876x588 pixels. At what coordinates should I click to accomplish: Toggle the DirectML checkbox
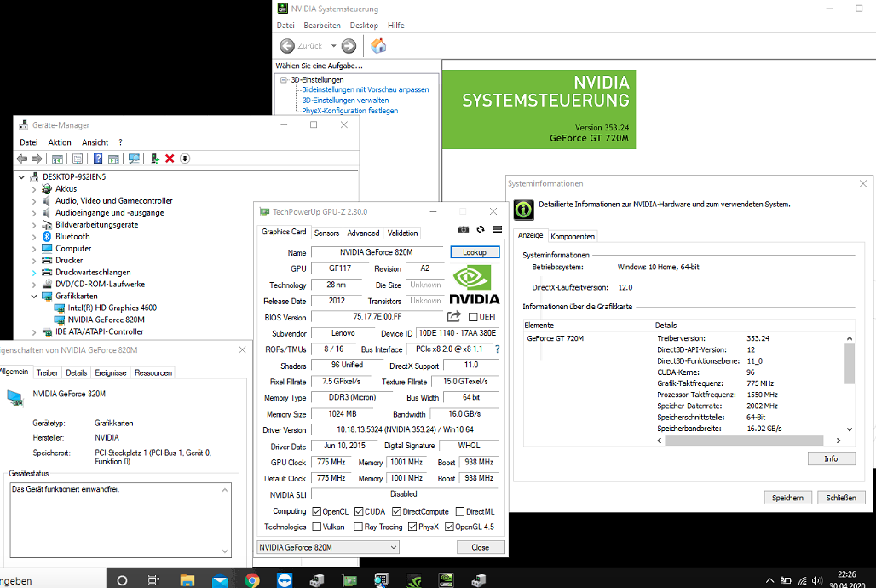tap(460, 511)
